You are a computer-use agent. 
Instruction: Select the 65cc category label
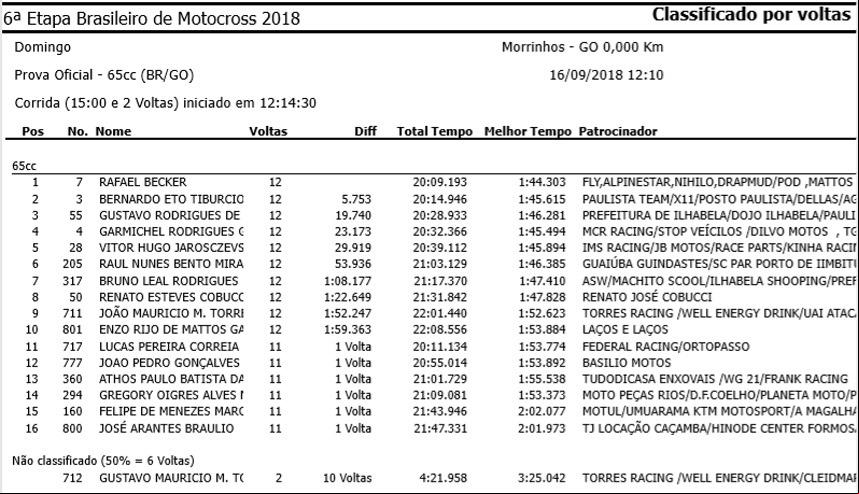24,166
